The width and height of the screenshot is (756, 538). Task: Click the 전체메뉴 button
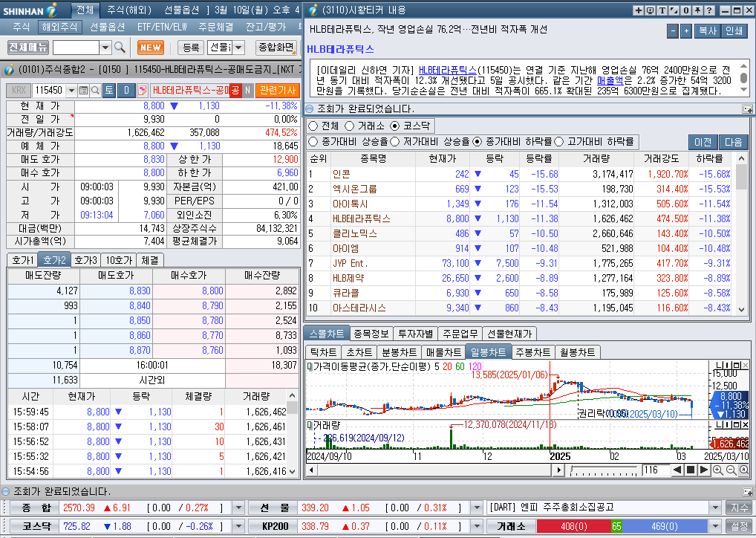(28, 48)
